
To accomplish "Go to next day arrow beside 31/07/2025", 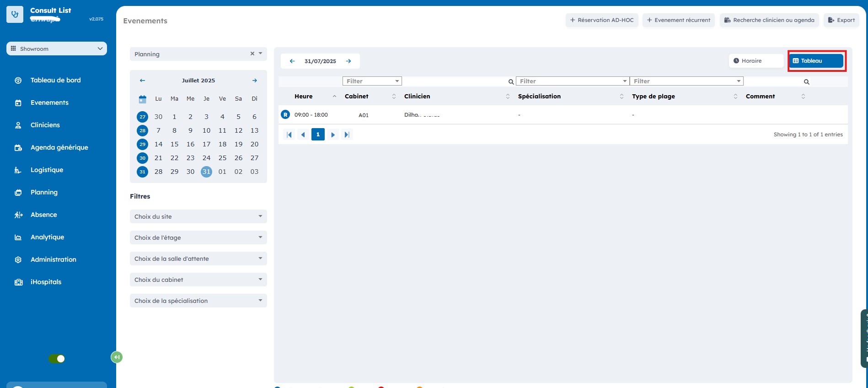I will 348,61.
